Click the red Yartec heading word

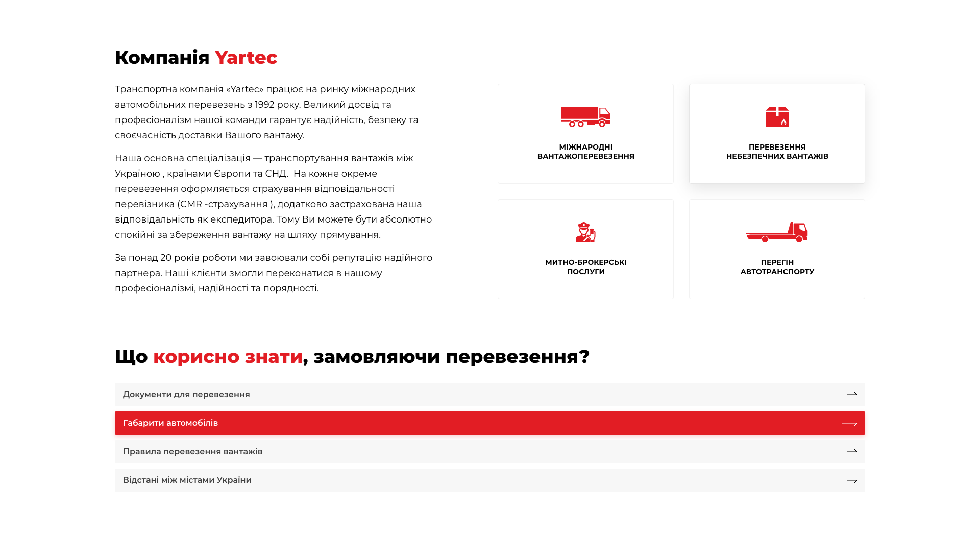tap(246, 58)
